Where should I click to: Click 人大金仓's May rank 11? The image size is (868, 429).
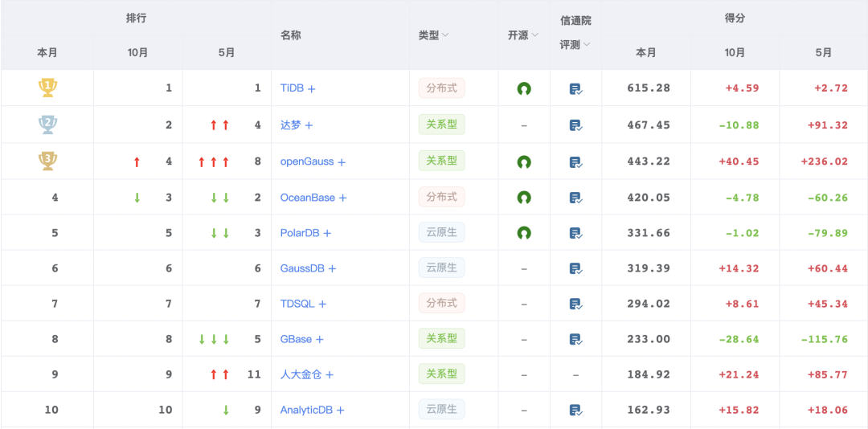point(254,374)
